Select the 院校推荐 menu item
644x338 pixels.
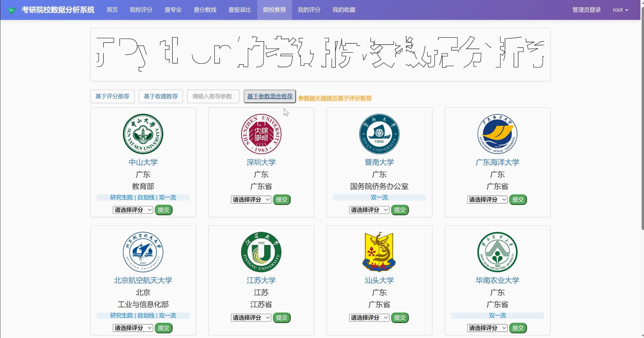click(x=274, y=10)
